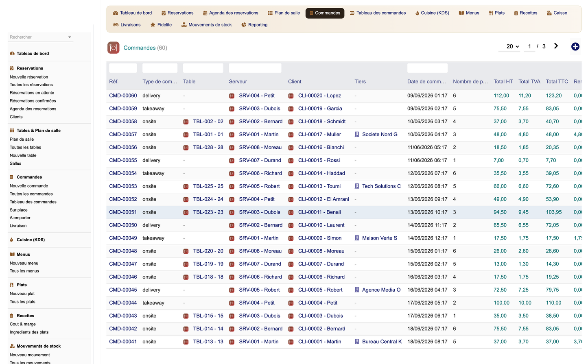Switch to the Fidelite tab
Viewport: 588px width, 364px height.
click(161, 25)
